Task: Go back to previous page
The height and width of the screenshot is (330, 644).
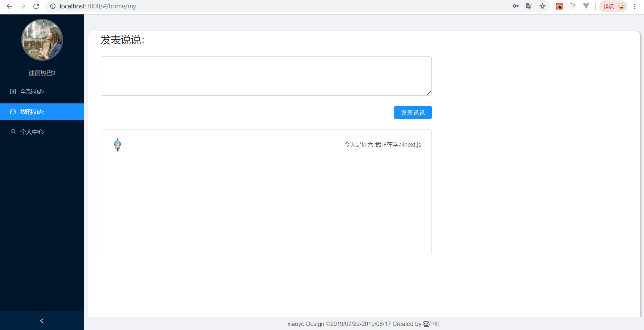Action: 9,6
